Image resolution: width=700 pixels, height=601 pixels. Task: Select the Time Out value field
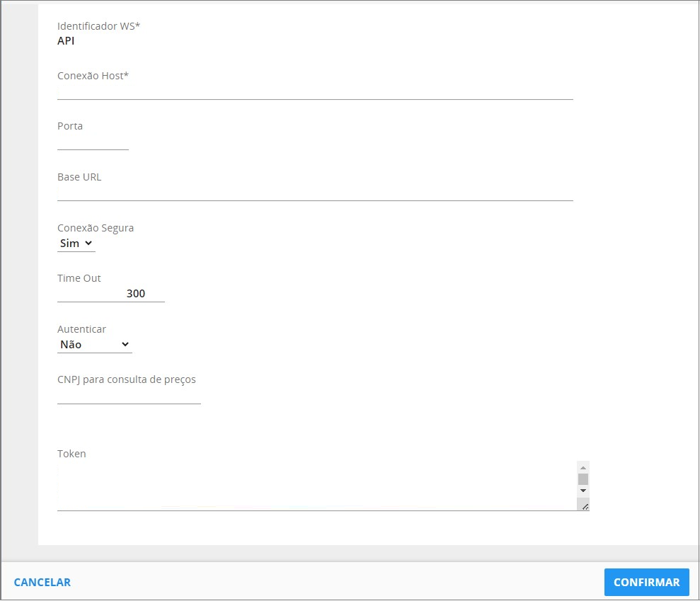pyautogui.click(x=111, y=294)
